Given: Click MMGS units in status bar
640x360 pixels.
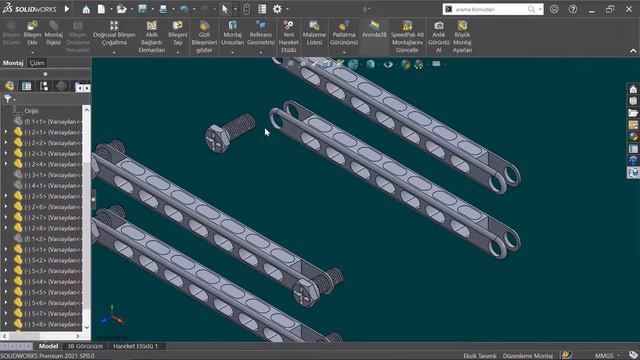Looking at the screenshot, I should [x=604, y=356].
